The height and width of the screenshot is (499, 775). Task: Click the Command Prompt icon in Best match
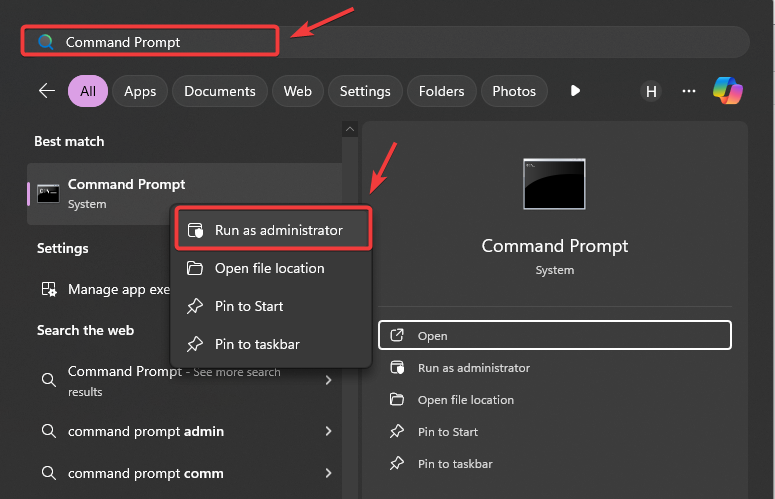(48, 193)
